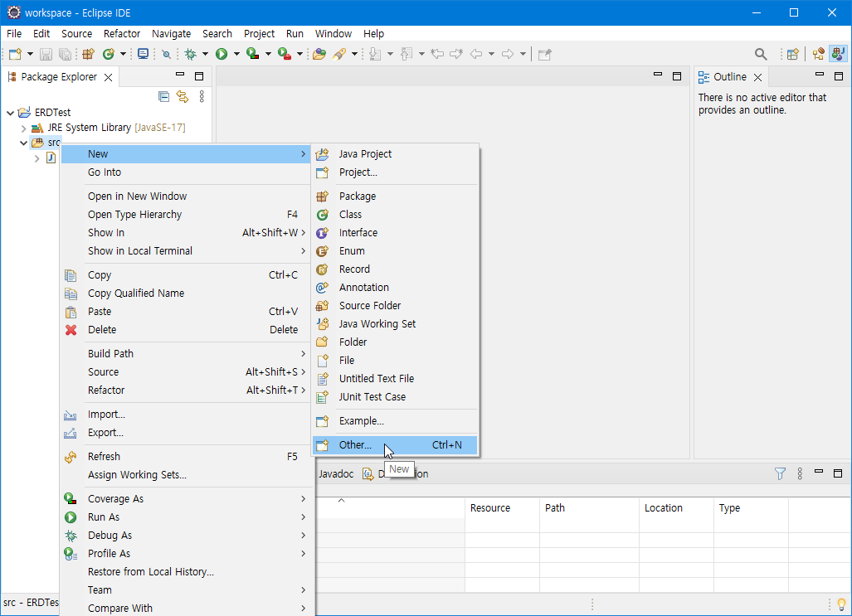Screen dimensions: 852x616
Task: Choose Source Folder from New submenu
Action: pyautogui.click(x=396, y=305)
